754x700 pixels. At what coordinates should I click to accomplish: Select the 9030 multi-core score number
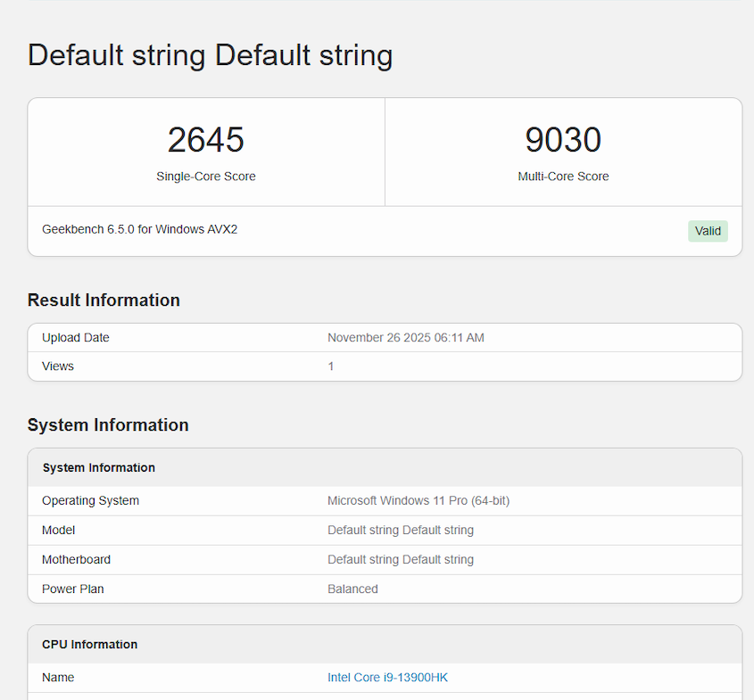pyautogui.click(x=563, y=140)
